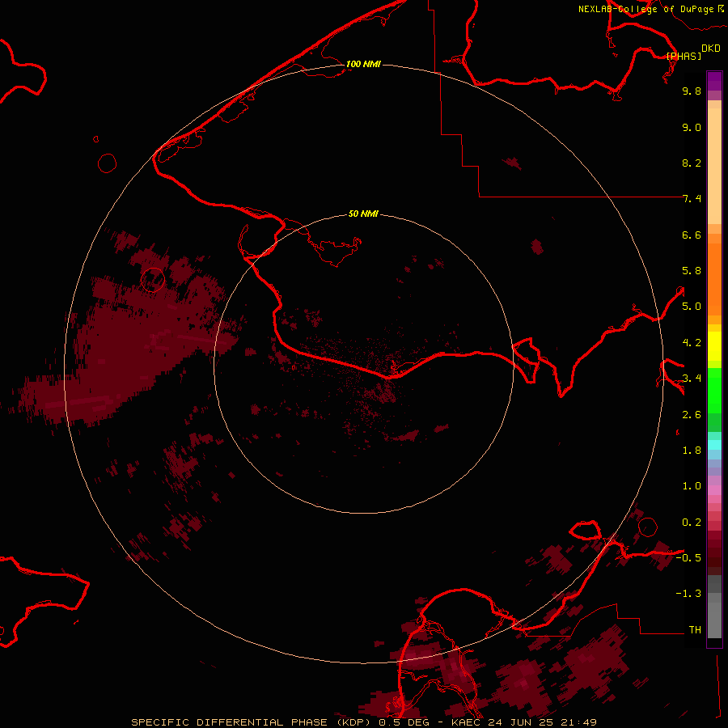
Task: Click the 0.2 value on the color scale
Action: [692, 523]
